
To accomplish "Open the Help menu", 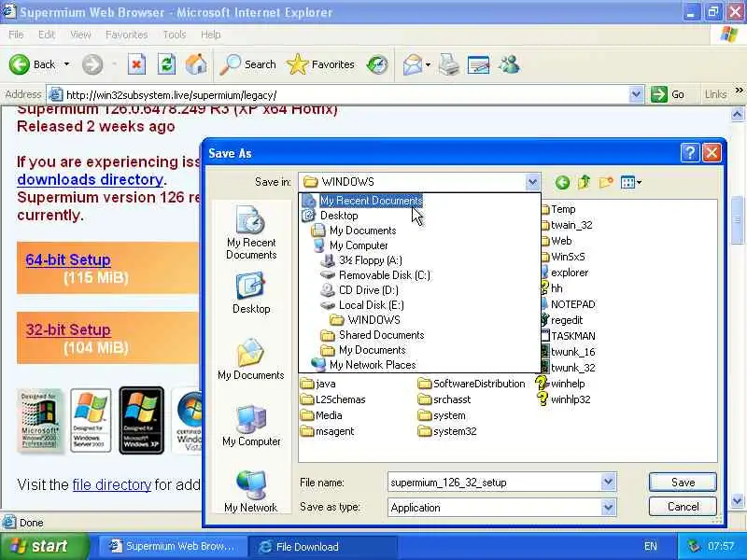I will [211, 35].
